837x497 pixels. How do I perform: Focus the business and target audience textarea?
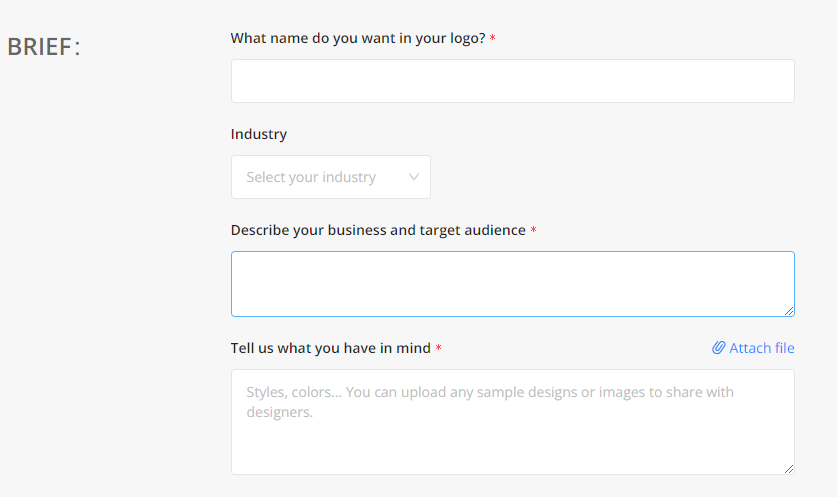pyautogui.click(x=513, y=284)
